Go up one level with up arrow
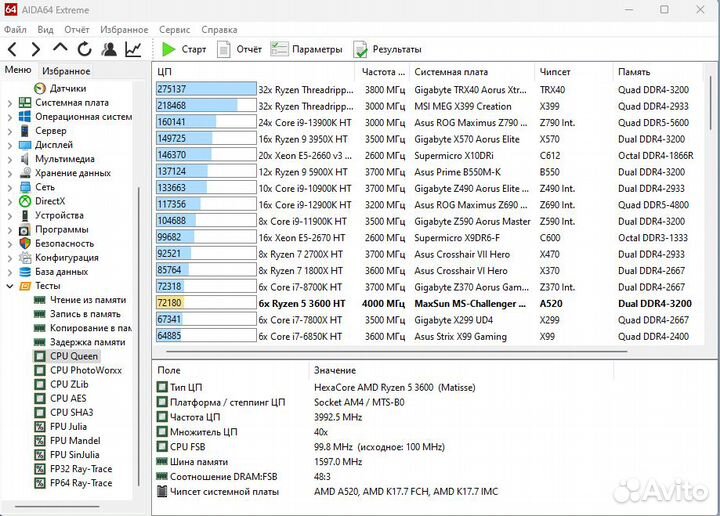Screen dimensions: 720x516 click(x=60, y=49)
